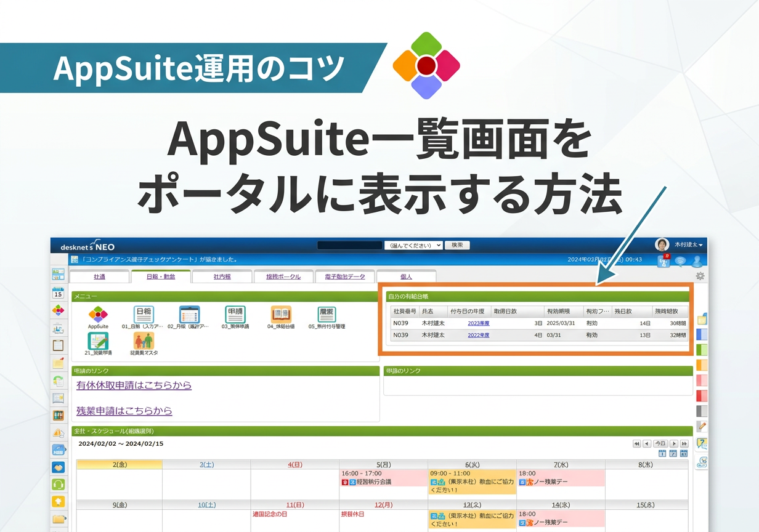
Task: Jump to first page of schedule
Action: tap(636, 443)
